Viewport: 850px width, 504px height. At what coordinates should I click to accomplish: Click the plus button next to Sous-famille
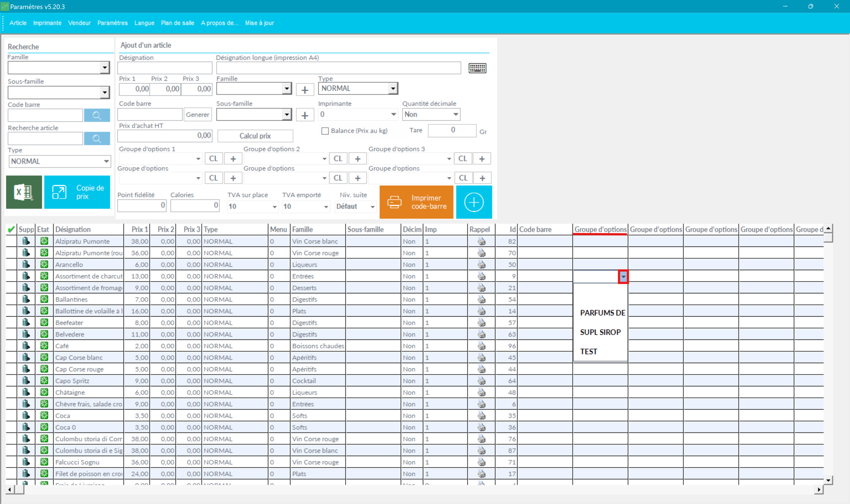pos(305,115)
